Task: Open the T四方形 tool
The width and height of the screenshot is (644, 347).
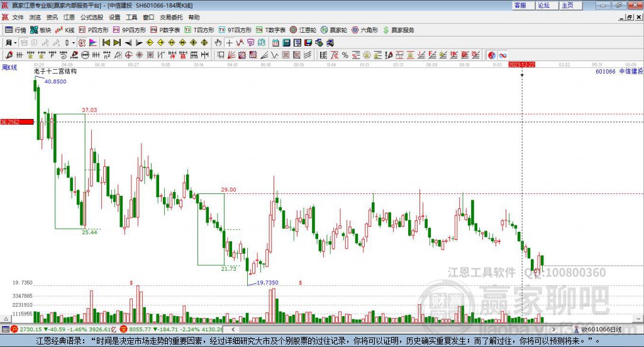Action: (x=199, y=30)
